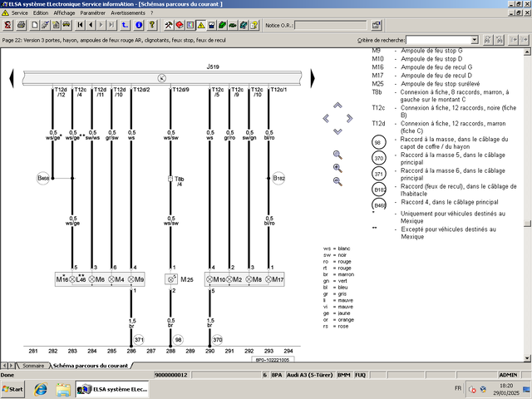Expand the Critère de recherche dropdown
The height and width of the screenshot is (399, 532).
tap(474, 40)
